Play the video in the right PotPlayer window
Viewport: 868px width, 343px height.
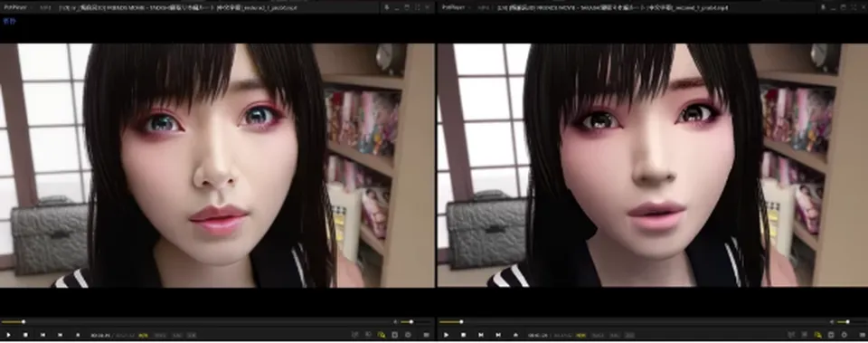click(x=446, y=335)
